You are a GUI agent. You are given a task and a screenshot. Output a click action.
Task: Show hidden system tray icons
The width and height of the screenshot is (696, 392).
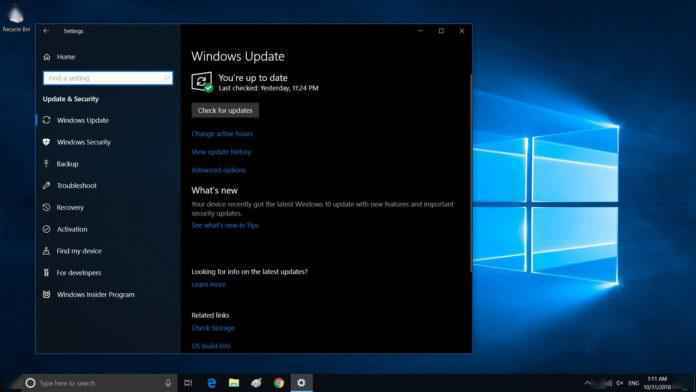(x=587, y=383)
